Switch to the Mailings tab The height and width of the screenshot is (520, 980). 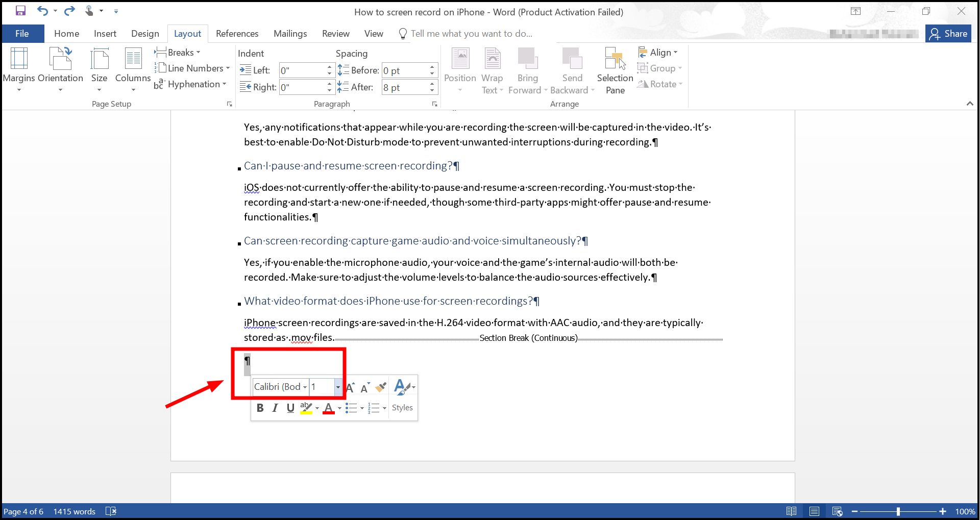click(x=290, y=34)
